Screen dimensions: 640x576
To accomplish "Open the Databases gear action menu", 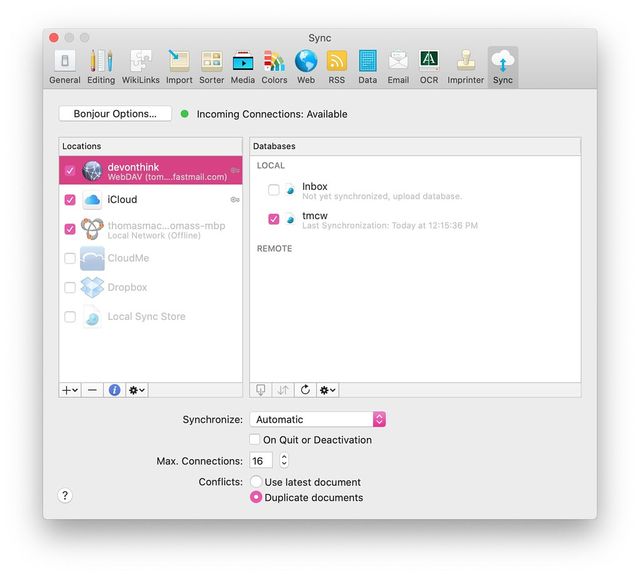I will [327, 390].
